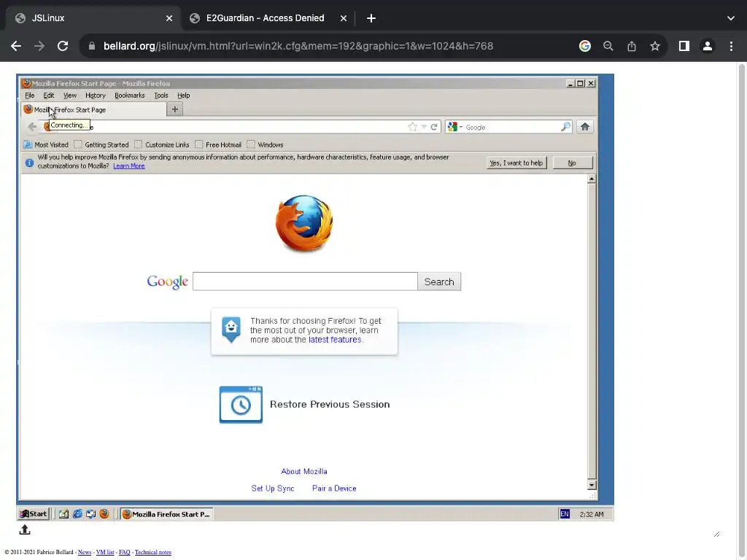Open Firefox Bookmarks menu
The width and height of the screenshot is (747, 560).
coord(130,96)
